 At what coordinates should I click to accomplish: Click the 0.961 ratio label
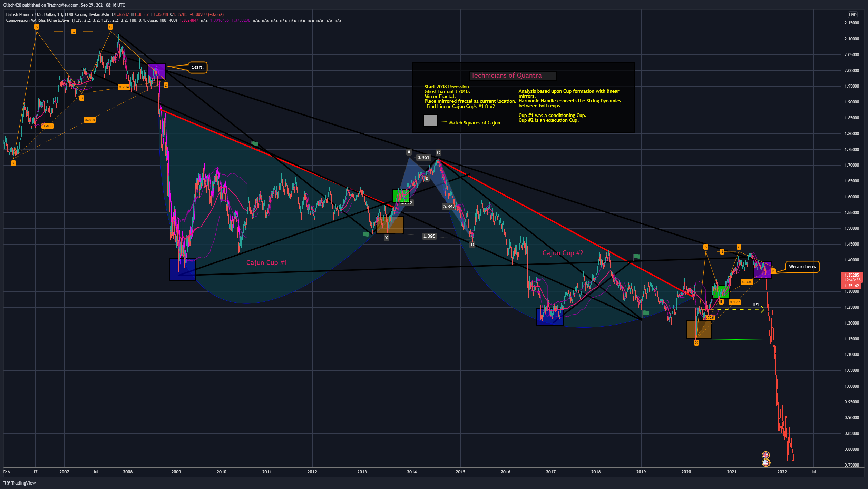(x=423, y=158)
